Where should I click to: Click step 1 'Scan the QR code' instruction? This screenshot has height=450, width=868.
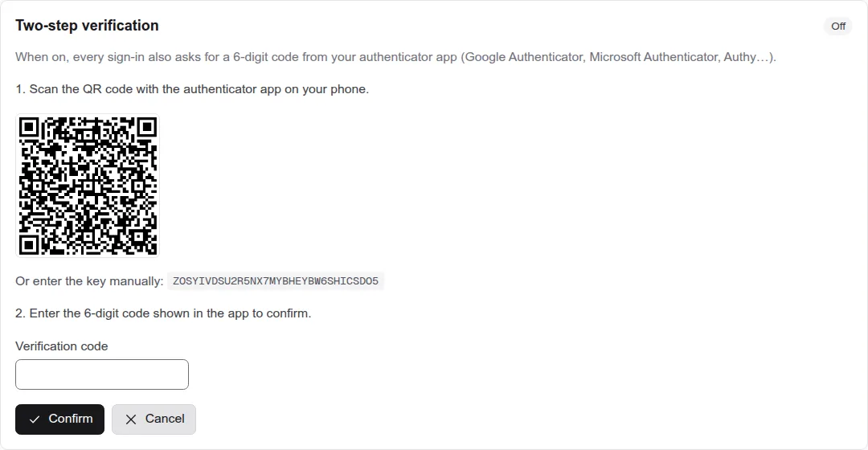(x=192, y=89)
